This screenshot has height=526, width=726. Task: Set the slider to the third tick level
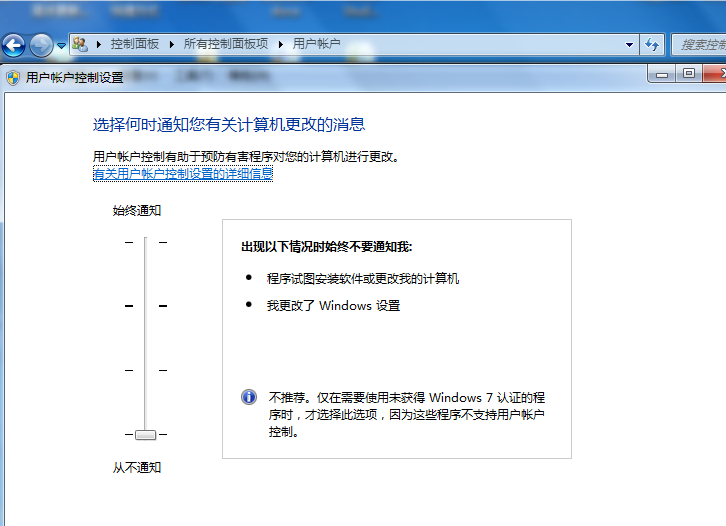(x=145, y=370)
